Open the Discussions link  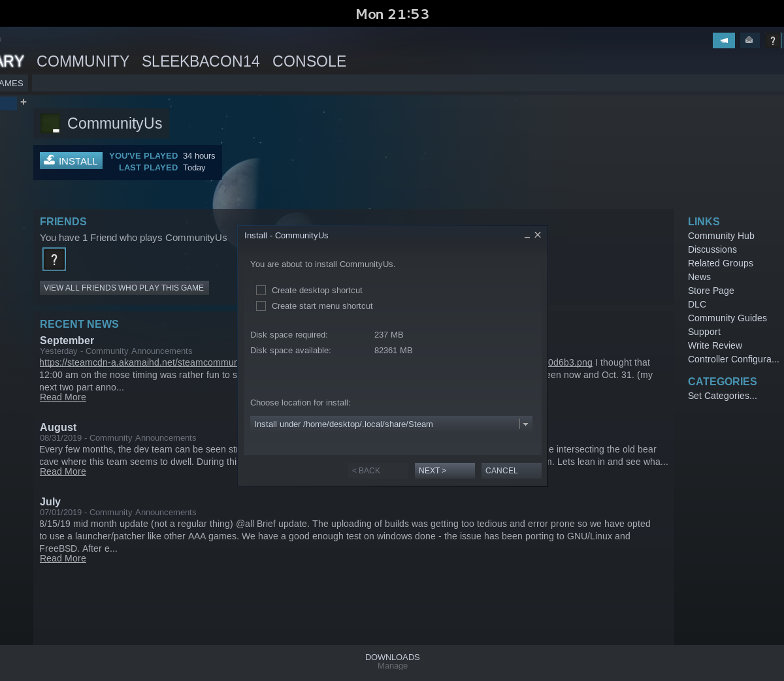712,249
